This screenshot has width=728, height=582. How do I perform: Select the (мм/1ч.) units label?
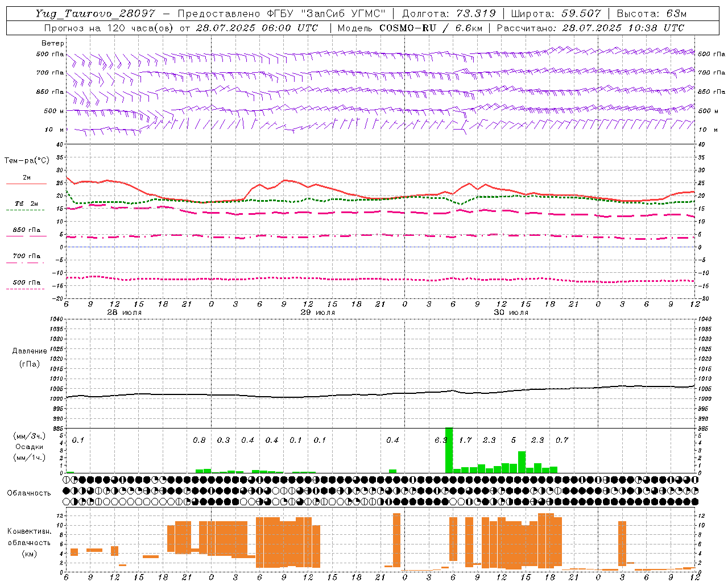click(30, 458)
